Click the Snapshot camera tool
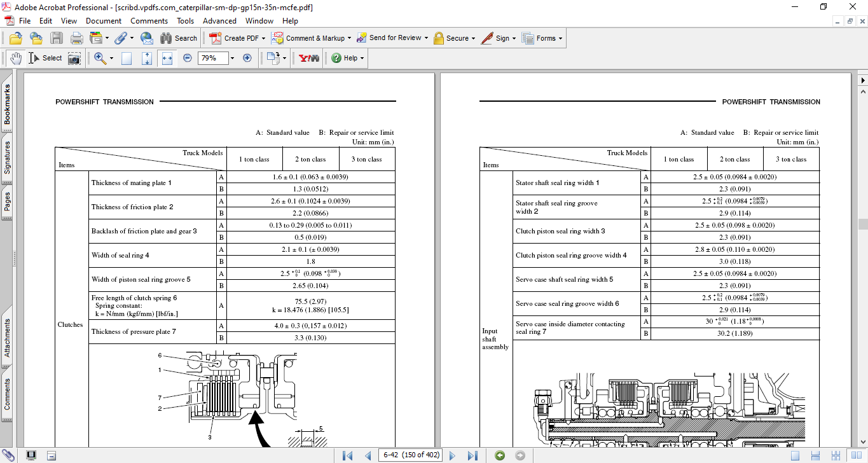Image resolution: width=868 pixels, height=463 pixels. [74, 58]
